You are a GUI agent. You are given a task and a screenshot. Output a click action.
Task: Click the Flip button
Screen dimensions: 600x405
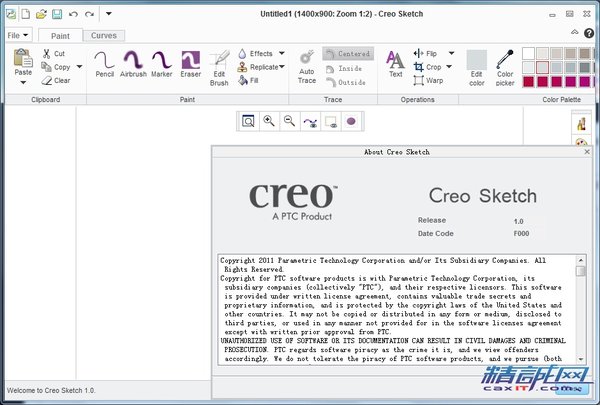point(426,53)
